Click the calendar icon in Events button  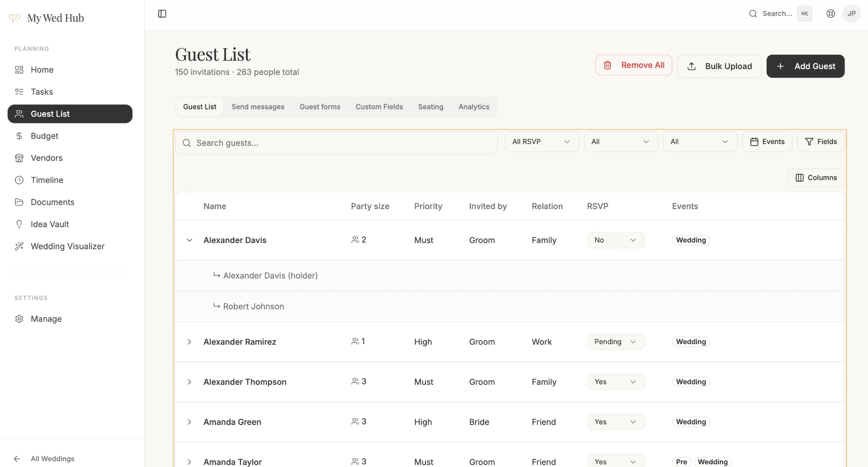[x=754, y=142]
